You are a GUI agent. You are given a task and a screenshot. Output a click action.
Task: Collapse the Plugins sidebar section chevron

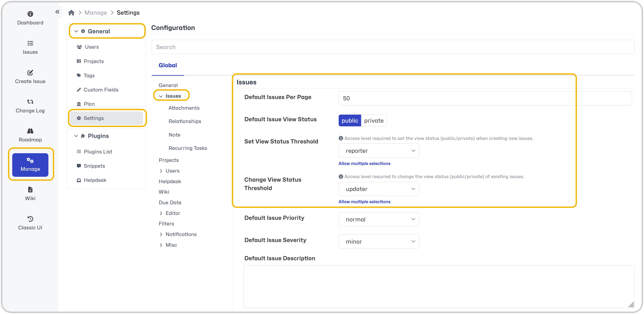[76, 136]
